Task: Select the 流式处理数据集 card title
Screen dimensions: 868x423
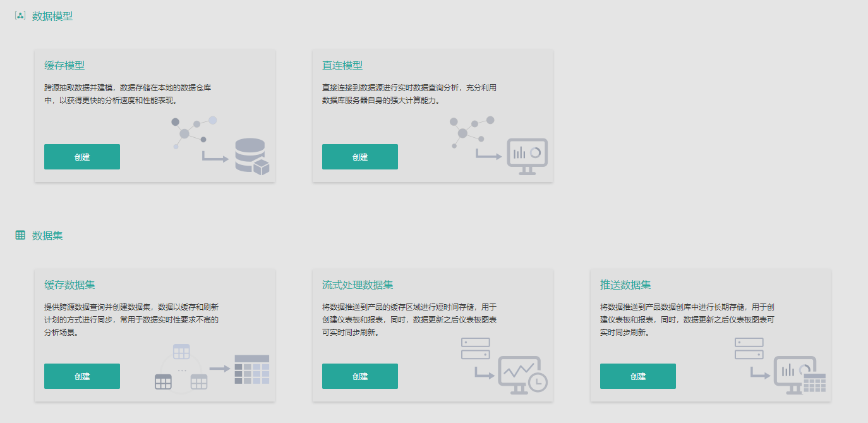Action: click(358, 285)
